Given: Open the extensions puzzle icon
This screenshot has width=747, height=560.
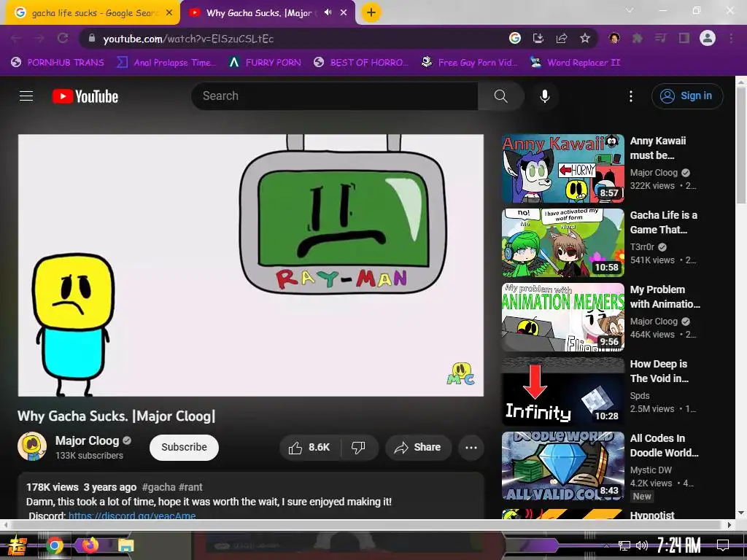Looking at the screenshot, I should tap(638, 39).
